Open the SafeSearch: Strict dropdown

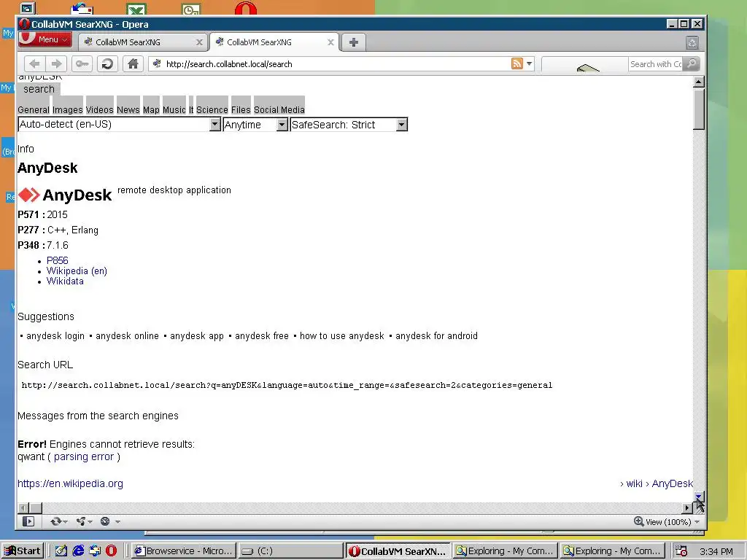coord(349,125)
